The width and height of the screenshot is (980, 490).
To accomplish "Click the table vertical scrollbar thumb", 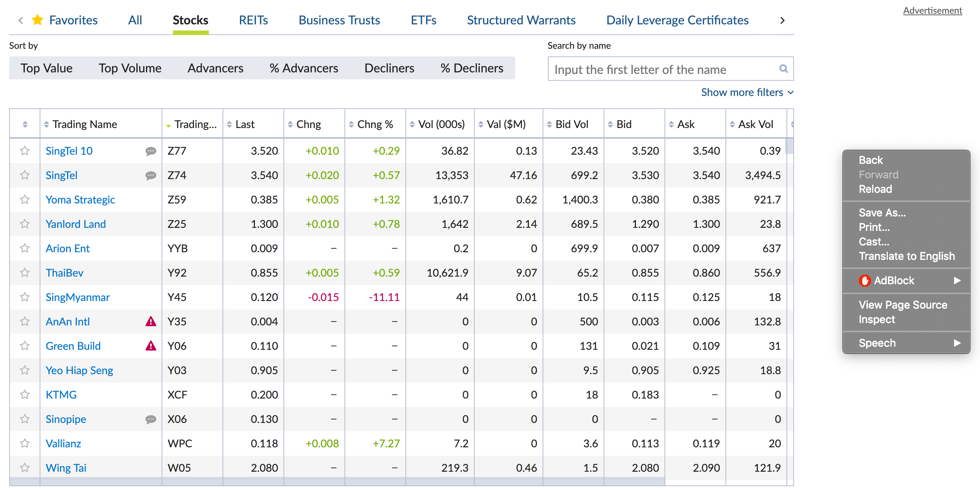I will point(789,146).
